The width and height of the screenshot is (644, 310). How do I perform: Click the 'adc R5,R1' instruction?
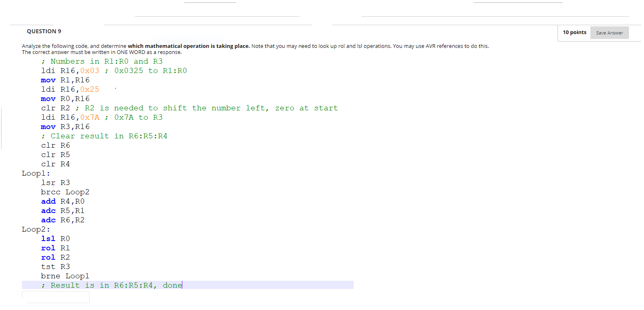point(63,211)
